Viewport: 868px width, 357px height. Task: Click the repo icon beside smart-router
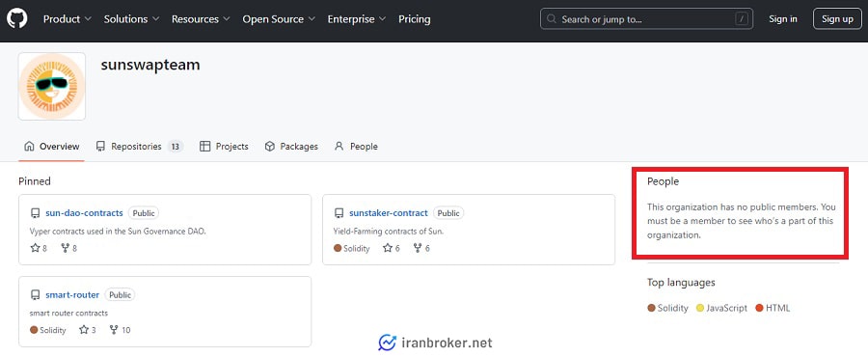pyautogui.click(x=35, y=295)
